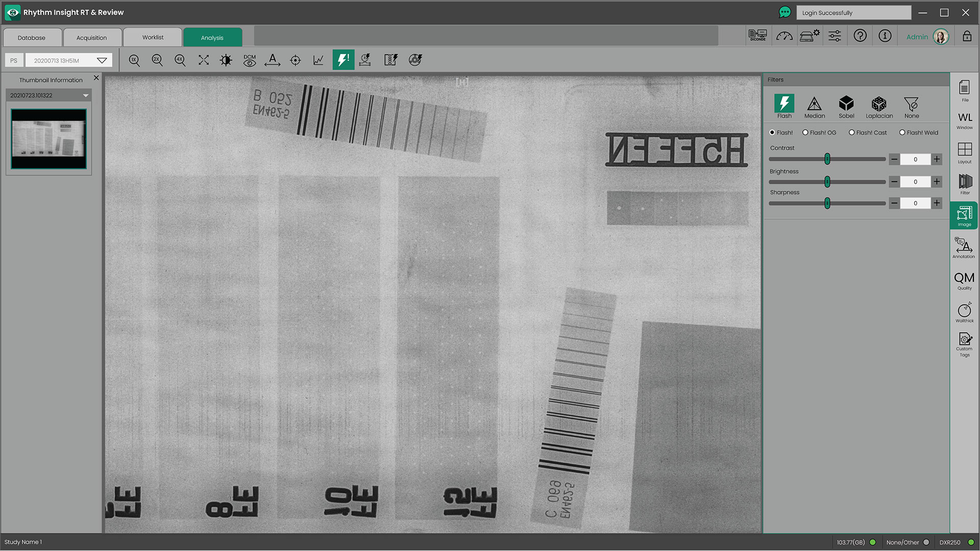Open the DICONDE icon in header
Screen dimensions: 980x551
(x=757, y=36)
